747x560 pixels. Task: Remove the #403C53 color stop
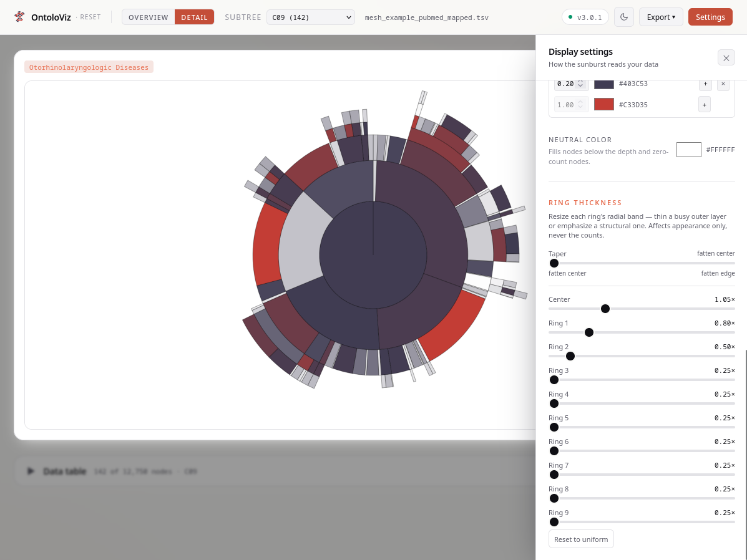click(x=723, y=84)
